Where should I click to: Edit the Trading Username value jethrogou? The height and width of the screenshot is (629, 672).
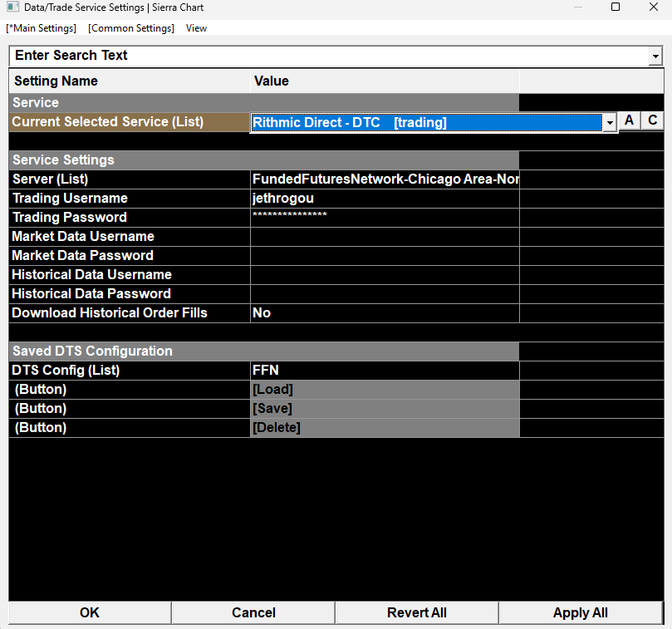[x=385, y=199]
